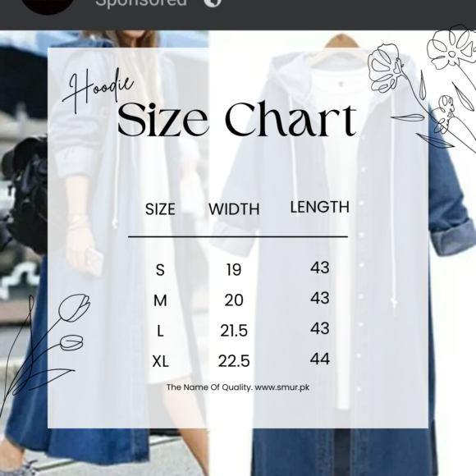Click the globe public-audience icon beside Sponsored
Image resolution: width=476 pixels, height=476 pixels.
[213, 2]
